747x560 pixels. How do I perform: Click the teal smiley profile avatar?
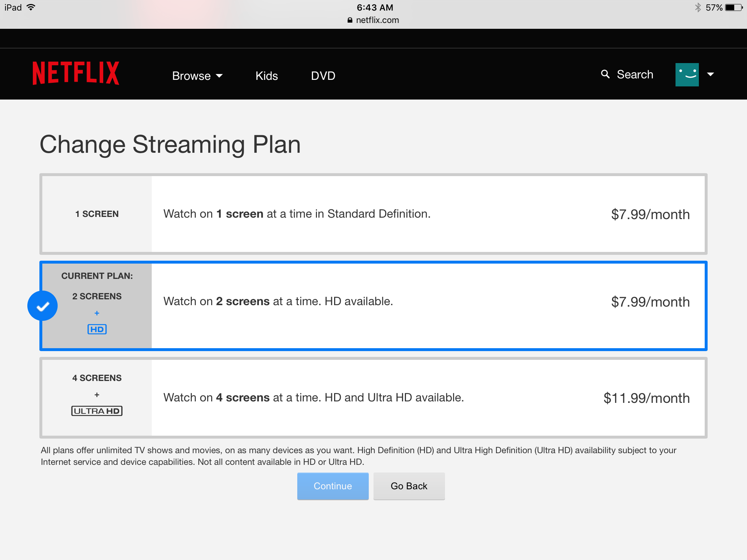[687, 74]
